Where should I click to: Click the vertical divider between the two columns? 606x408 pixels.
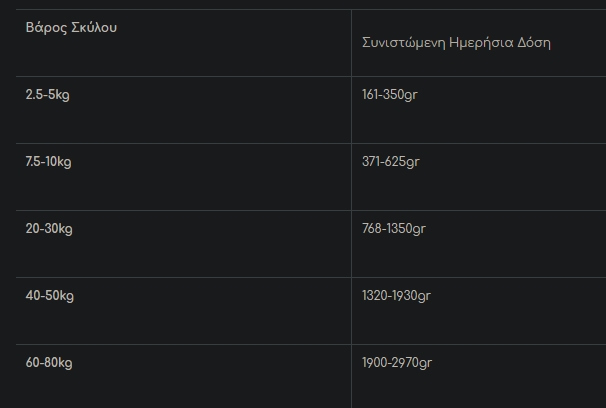(351, 200)
